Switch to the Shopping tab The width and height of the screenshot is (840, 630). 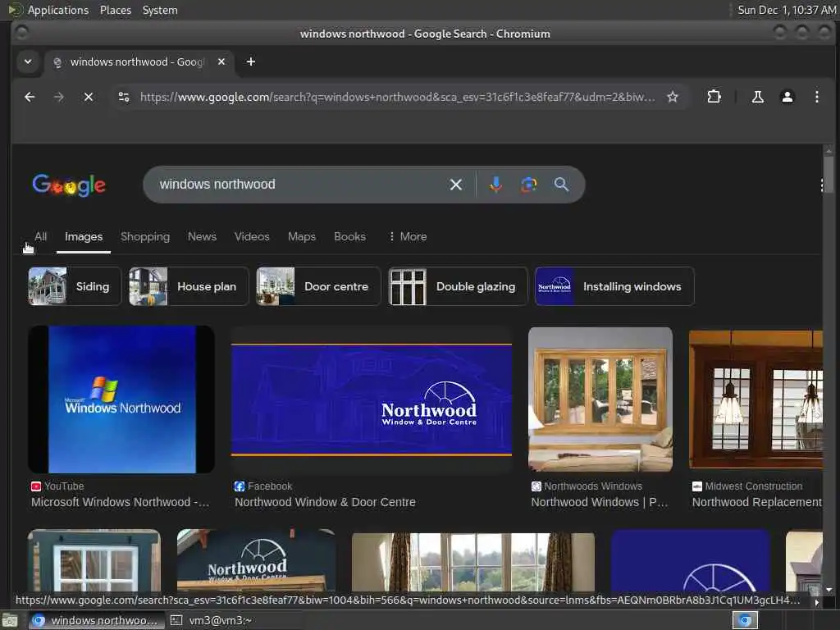tap(145, 236)
